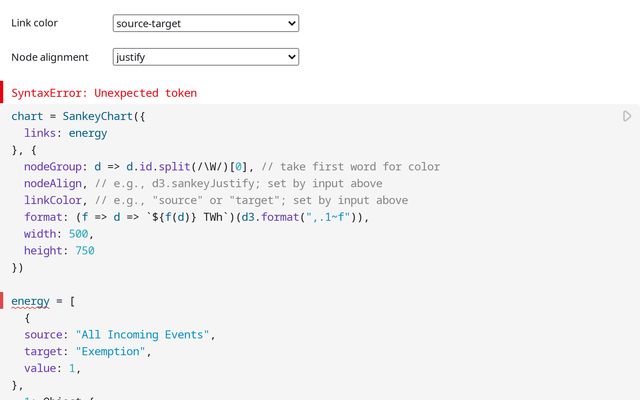This screenshot has width=640, height=400.
Task: Click the red error bar beside SyntaxError
Action: (x=3, y=93)
